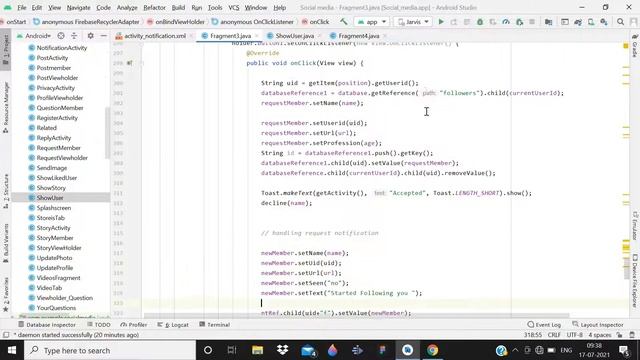
Task: Open the Event Log
Action: [x=544, y=324]
